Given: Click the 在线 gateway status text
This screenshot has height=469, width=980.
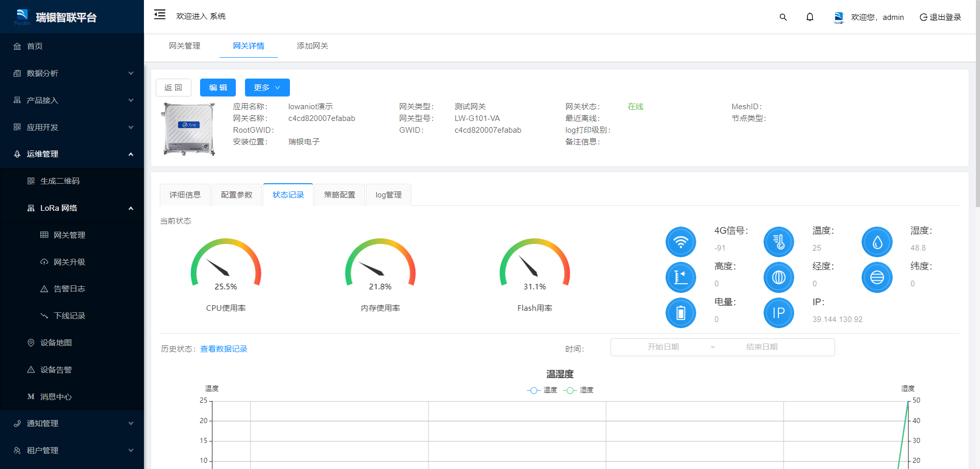Looking at the screenshot, I should click(635, 107).
